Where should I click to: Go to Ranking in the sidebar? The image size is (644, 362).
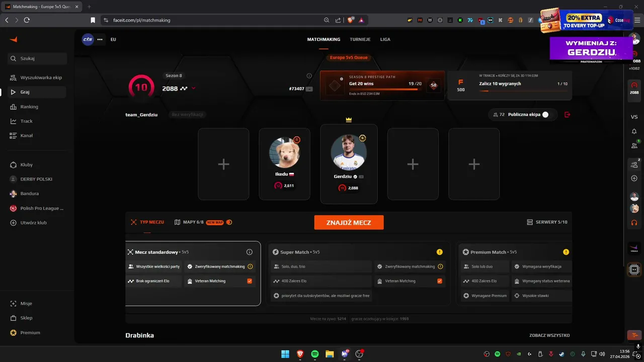37,107
